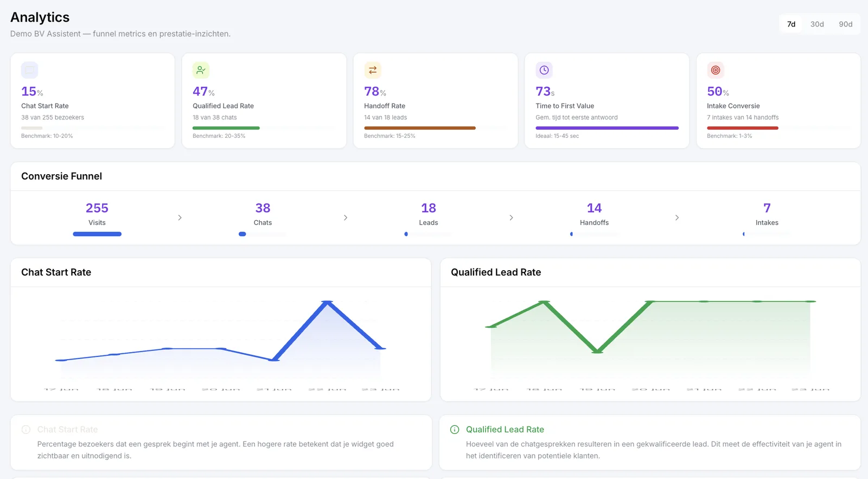Click the 'Ideaal: 15-45 sec' label
Viewport: 868px width, 479px height.
pyautogui.click(x=557, y=136)
